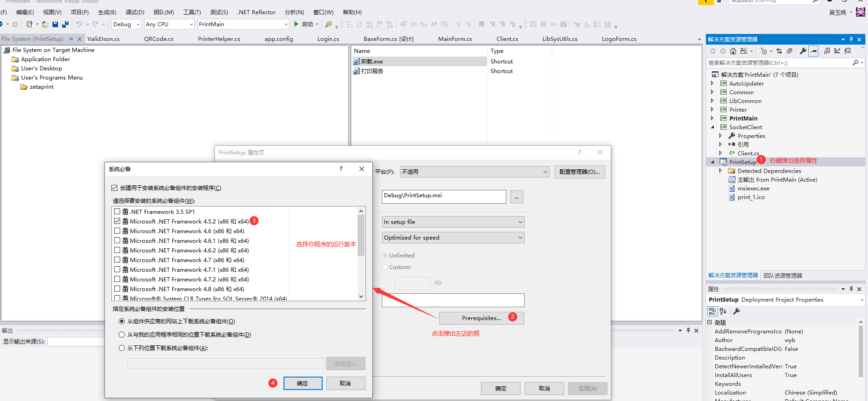Click the New Project icon in the toolbar

[x=29, y=24]
